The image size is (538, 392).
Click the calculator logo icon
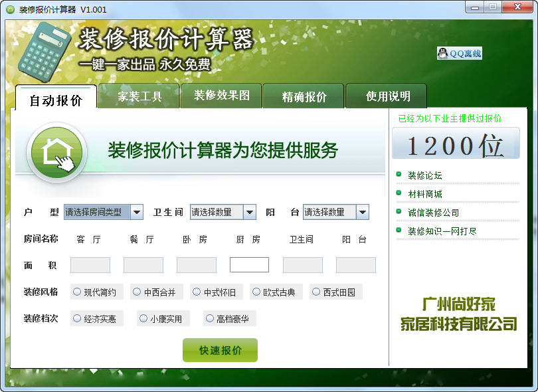point(45,49)
